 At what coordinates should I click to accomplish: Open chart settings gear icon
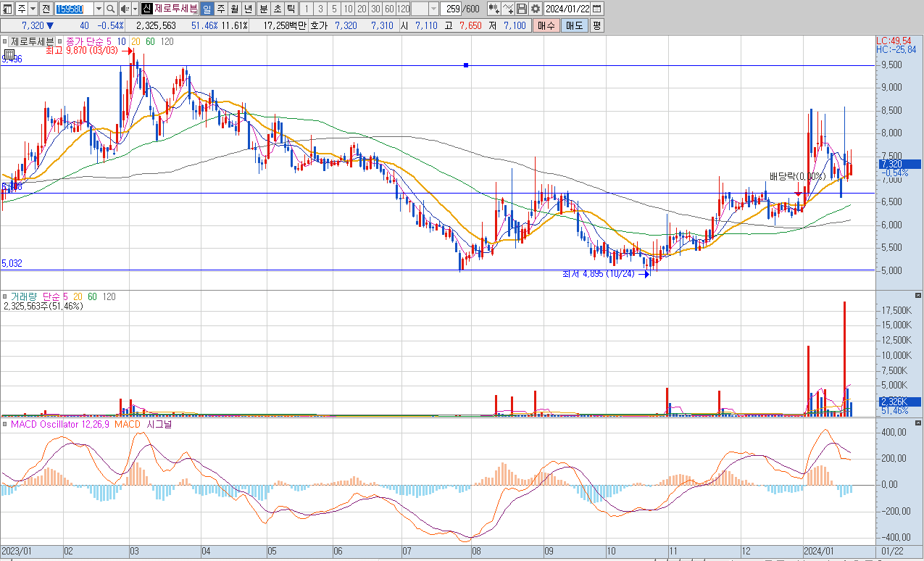(x=536, y=9)
